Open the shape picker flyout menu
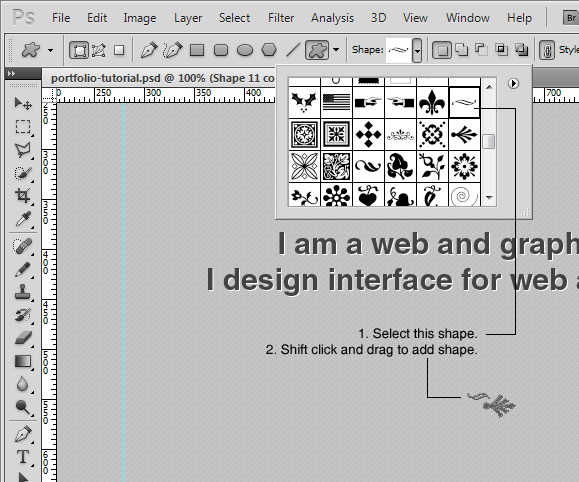This screenshot has height=482, width=579. click(x=513, y=83)
